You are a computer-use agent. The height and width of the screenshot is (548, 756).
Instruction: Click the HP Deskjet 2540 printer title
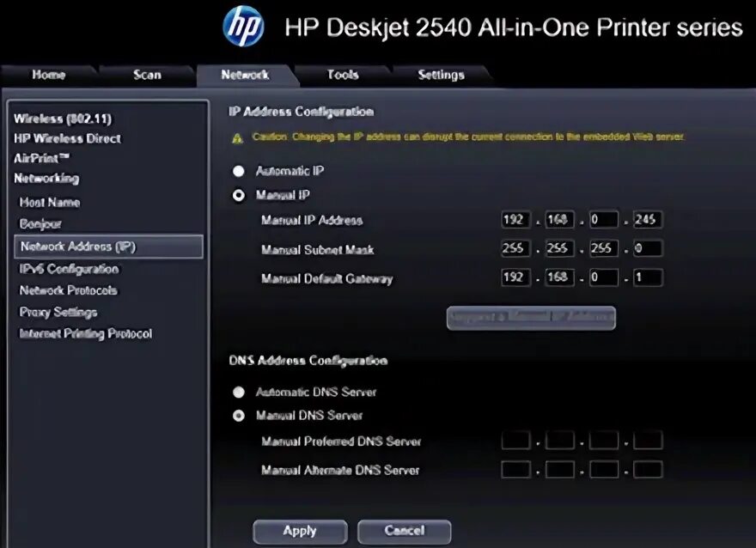(514, 27)
